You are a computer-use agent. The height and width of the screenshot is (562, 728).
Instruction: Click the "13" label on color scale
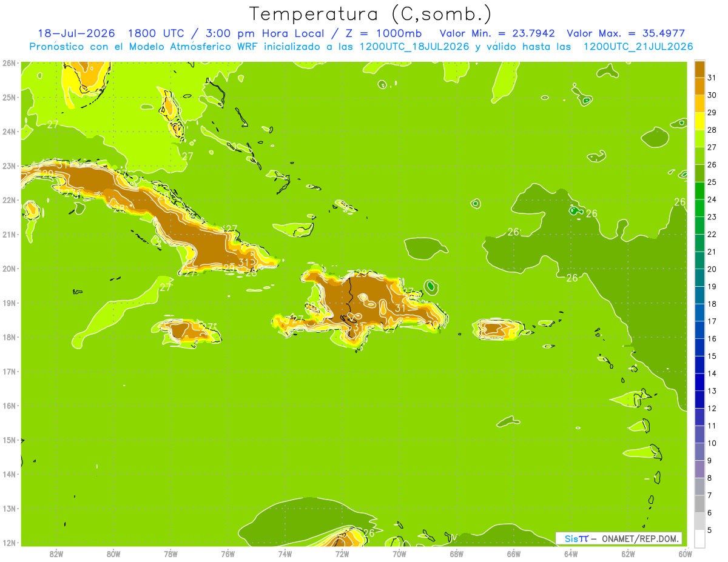[x=712, y=390]
